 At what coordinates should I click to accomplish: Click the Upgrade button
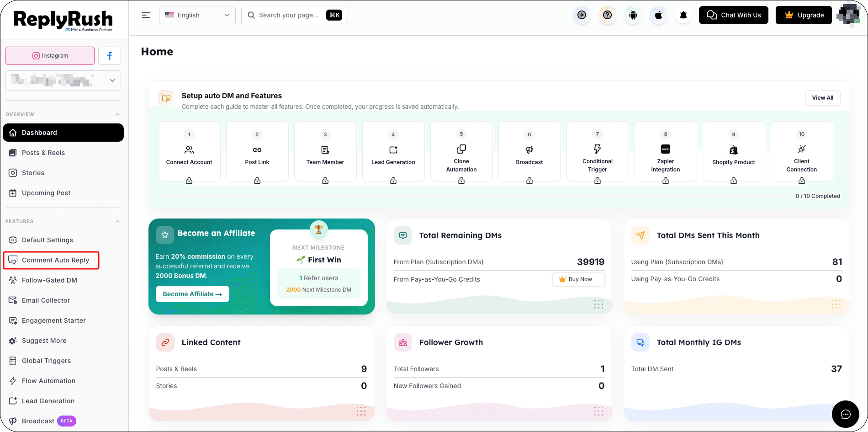coord(804,15)
